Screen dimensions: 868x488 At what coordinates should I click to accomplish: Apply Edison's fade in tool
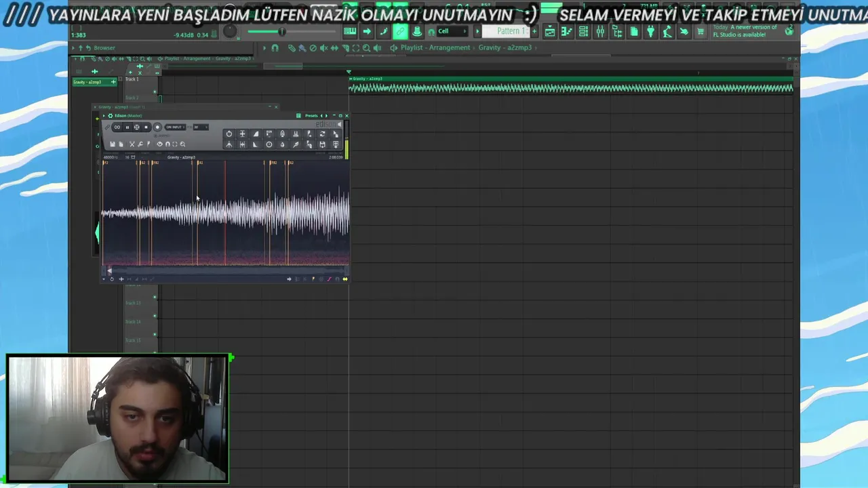(x=256, y=134)
